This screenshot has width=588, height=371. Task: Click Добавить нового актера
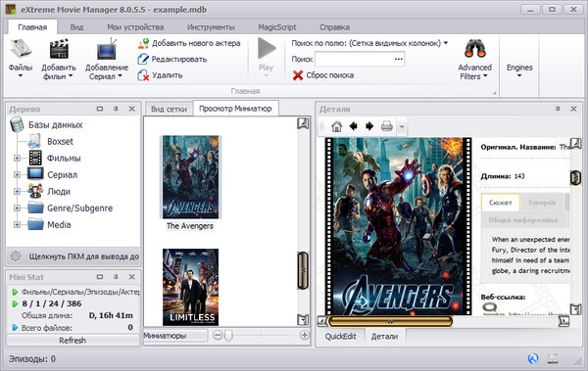pos(189,43)
